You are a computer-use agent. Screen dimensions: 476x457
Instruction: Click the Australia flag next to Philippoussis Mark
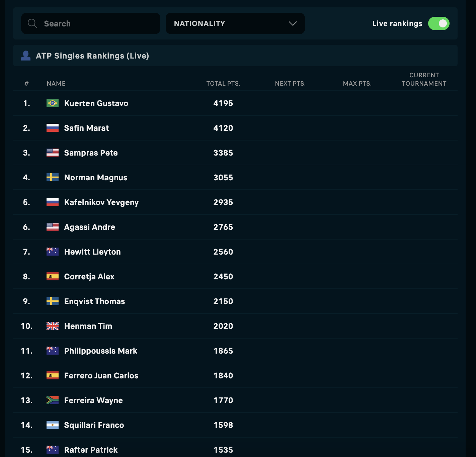tap(53, 351)
